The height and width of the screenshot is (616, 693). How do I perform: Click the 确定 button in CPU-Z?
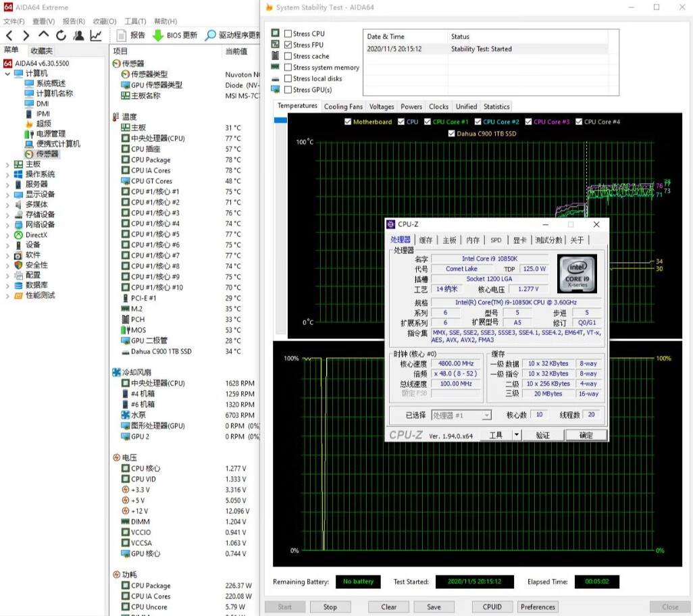tap(586, 435)
